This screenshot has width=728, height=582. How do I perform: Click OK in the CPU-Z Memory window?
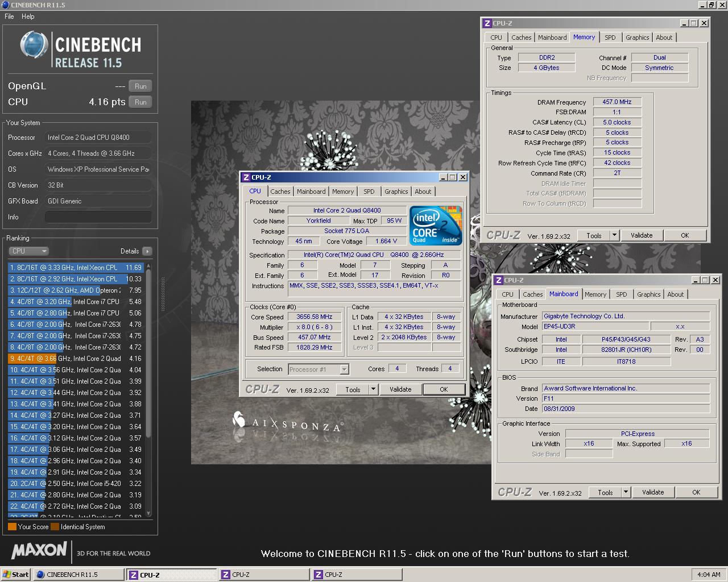[685, 235]
